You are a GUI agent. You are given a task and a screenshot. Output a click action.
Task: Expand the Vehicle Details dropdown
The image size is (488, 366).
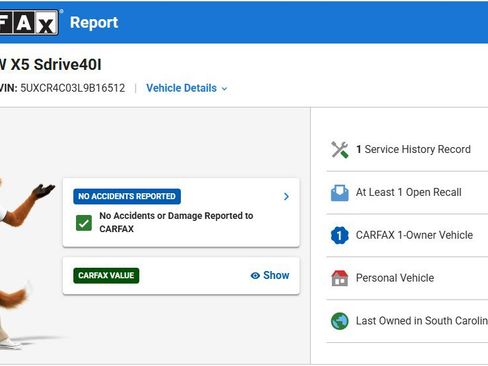pyautogui.click(x=187, y=88)
